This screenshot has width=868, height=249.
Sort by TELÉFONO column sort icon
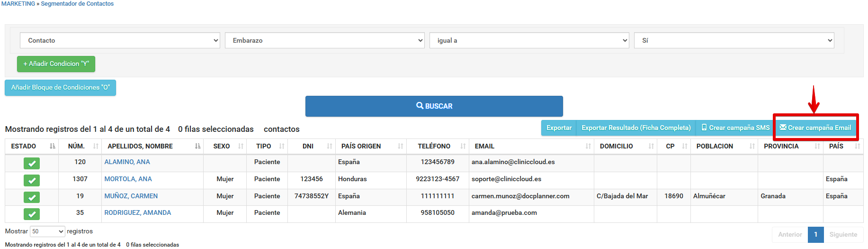(463, 147)
